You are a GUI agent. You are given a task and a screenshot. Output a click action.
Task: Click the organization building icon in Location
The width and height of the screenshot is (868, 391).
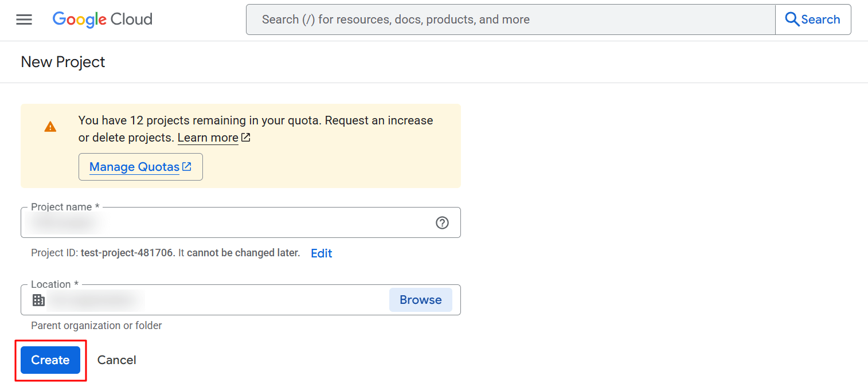(38, 300)
